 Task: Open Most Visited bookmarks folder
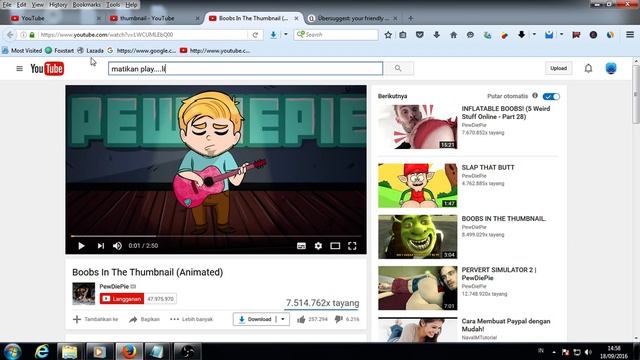(22, 51)
